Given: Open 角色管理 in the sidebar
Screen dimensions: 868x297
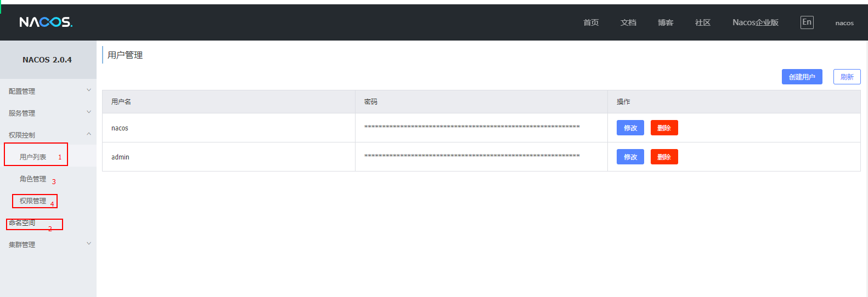Looking at the screenshot, I should click(33, 179).
